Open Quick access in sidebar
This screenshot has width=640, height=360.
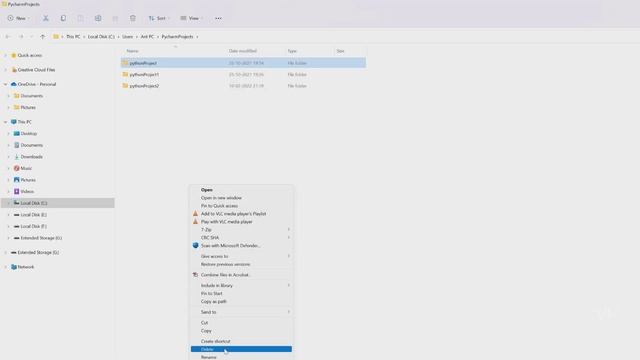click(29, 56)
